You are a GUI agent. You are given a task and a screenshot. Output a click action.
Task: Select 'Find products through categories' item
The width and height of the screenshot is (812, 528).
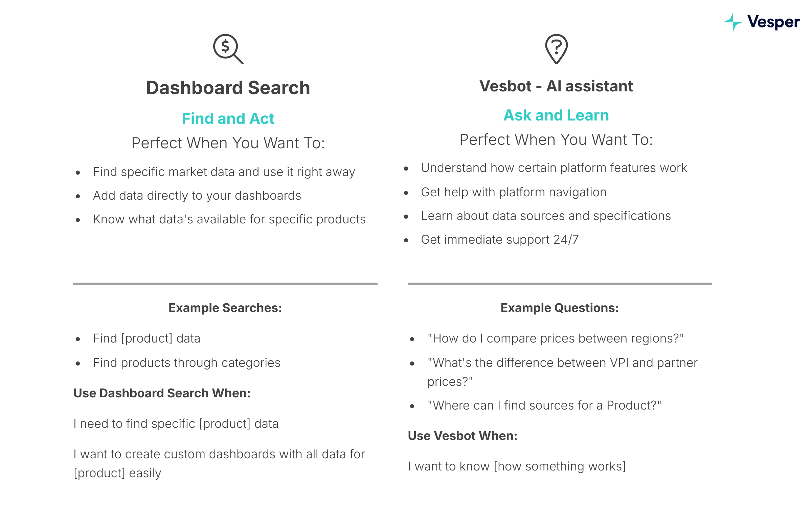[187, 363]
